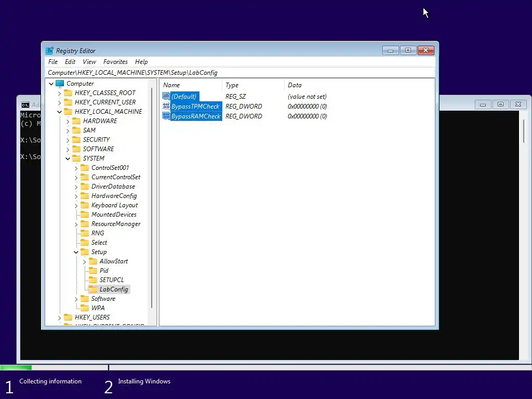Select the open LabConfig folder icon
532x399 pixels.
pyautogui.click(x=92, y=289)
